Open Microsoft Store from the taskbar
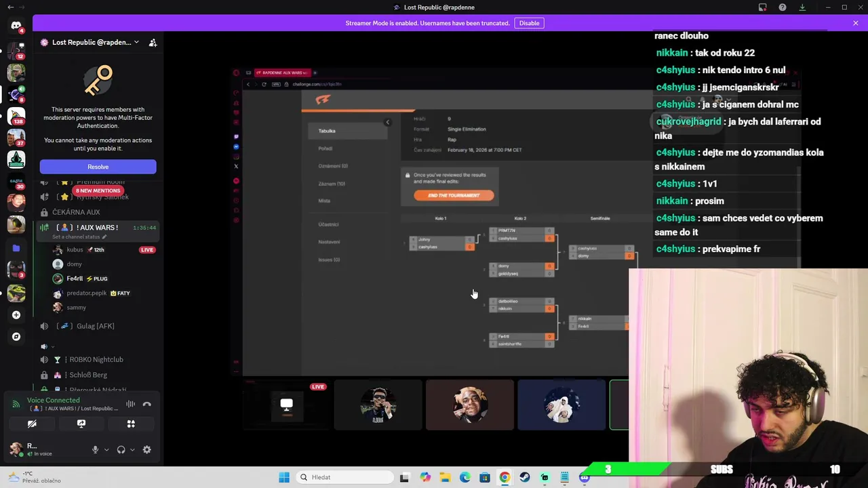Image resolution: width=868 pixels, height=488 pixels. coord(485,477)
